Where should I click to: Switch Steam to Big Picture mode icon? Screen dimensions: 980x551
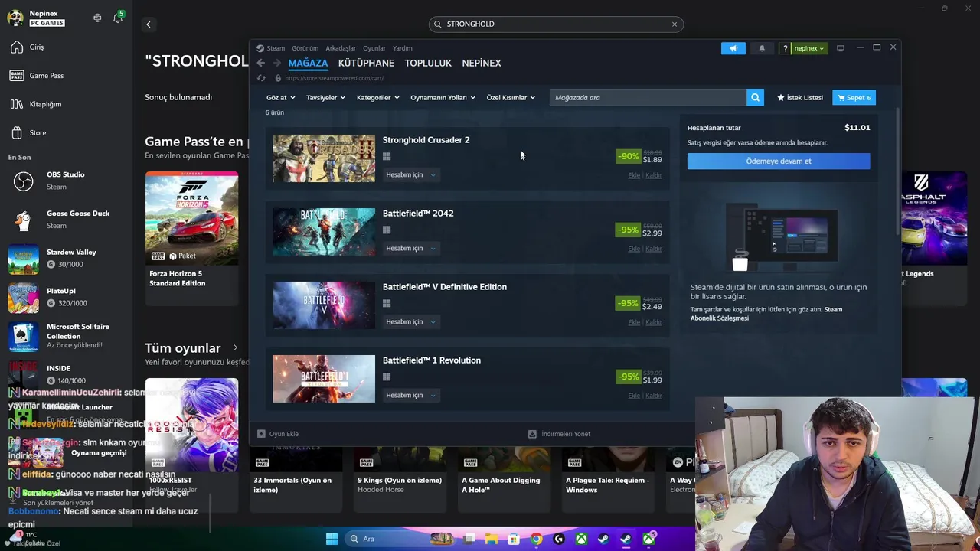click(x=840, y=48)
